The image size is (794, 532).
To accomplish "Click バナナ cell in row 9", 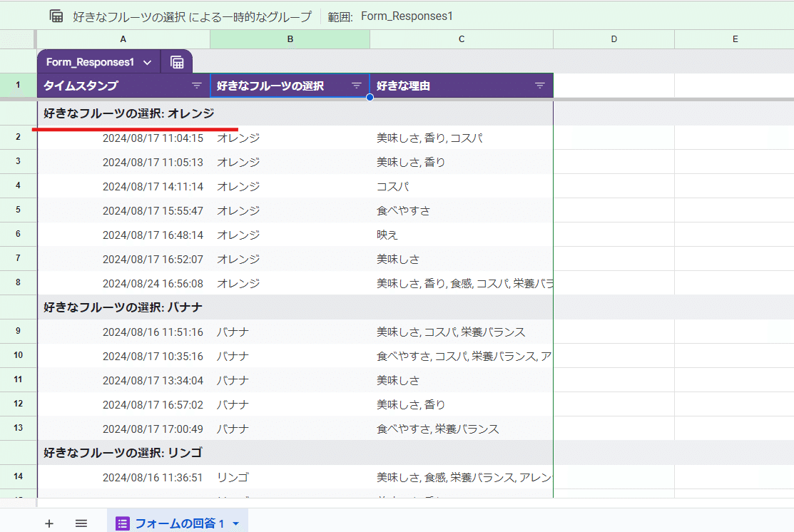I will click(x=290, y=332).
